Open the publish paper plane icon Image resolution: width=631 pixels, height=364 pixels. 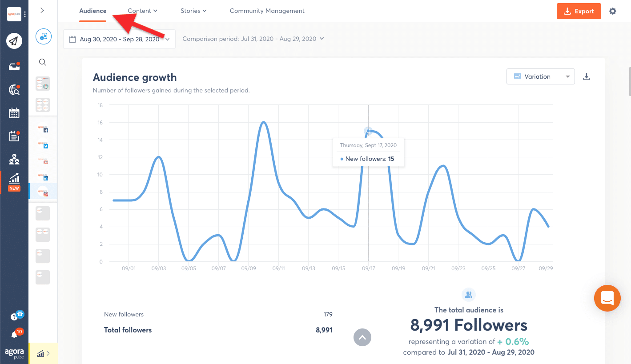click(x=14, y=41)
